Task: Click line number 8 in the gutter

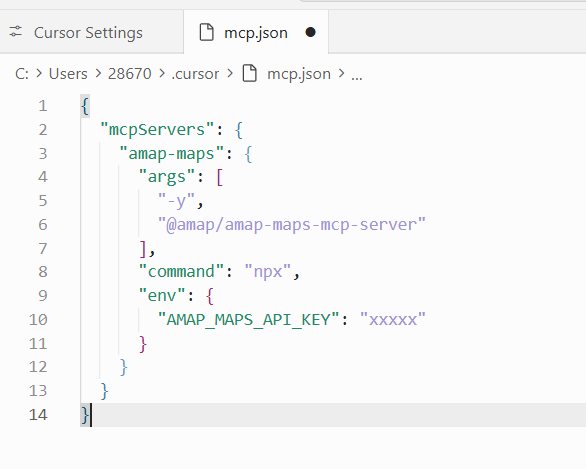Action: click(x=43, y=272)
